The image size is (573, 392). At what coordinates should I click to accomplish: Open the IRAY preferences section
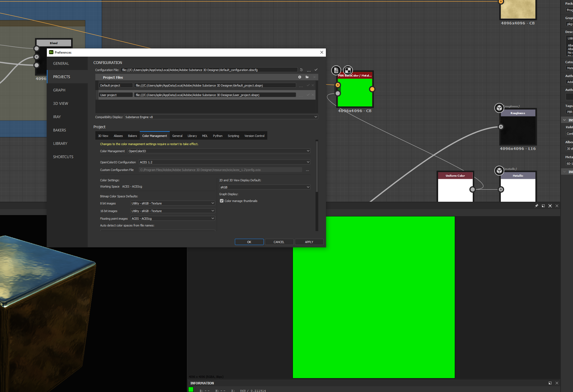click(57, 117)
